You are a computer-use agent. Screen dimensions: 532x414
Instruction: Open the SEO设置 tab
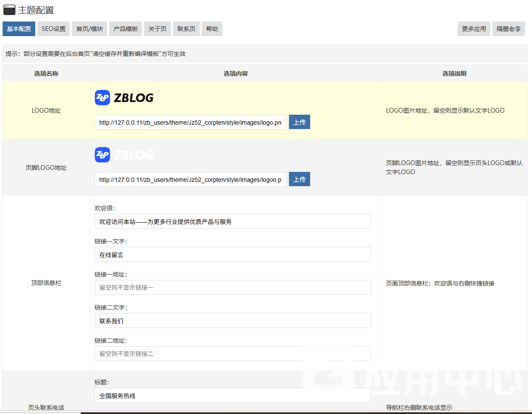click(54, 29)
